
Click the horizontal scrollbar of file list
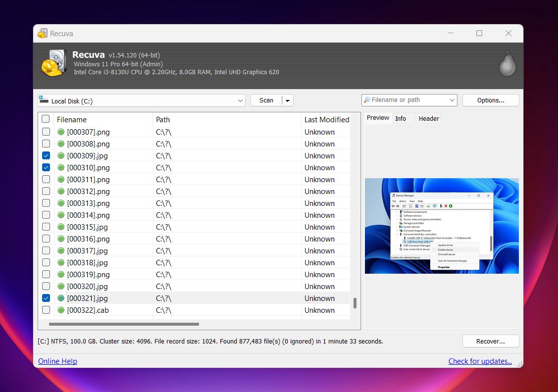124,324
